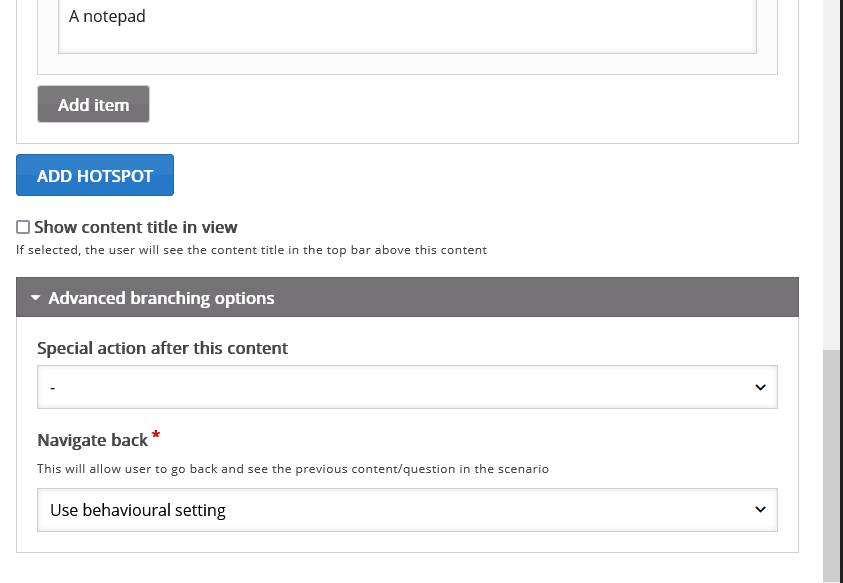The image size is (843, 583).
Task: Click the dash value in Special action field
Action: [x=53, y=388]
